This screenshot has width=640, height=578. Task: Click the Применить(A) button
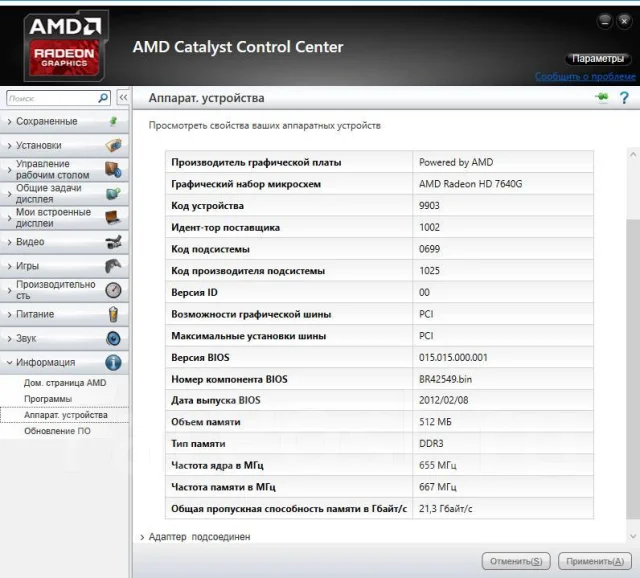point(595,561)
